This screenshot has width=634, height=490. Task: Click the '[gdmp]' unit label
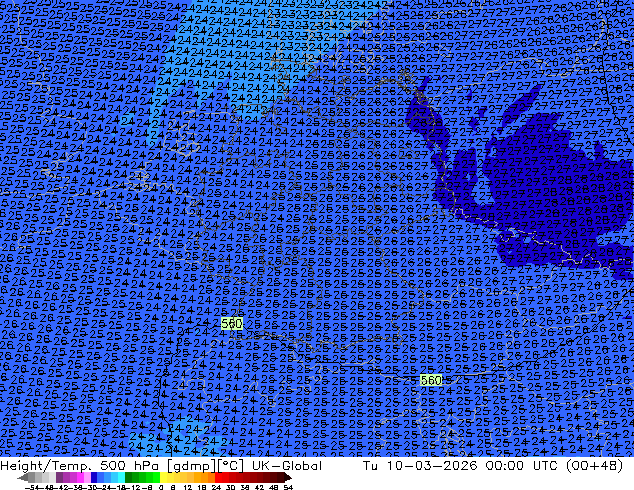click(x=190, y=466)
